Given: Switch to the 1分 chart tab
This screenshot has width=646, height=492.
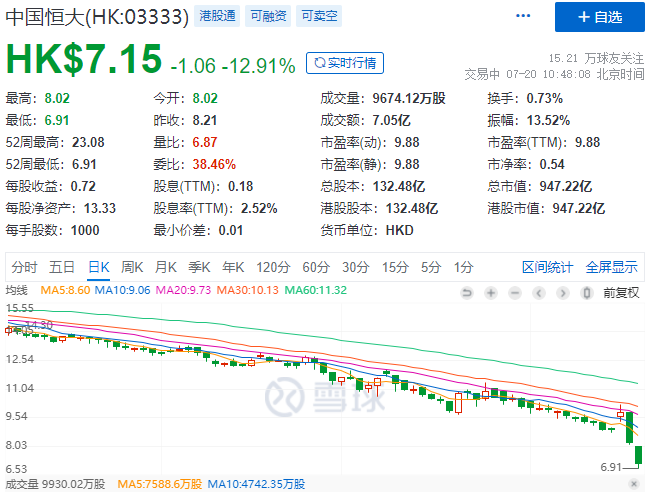Looking at the screenshot, I should click(x=463, y=267).
